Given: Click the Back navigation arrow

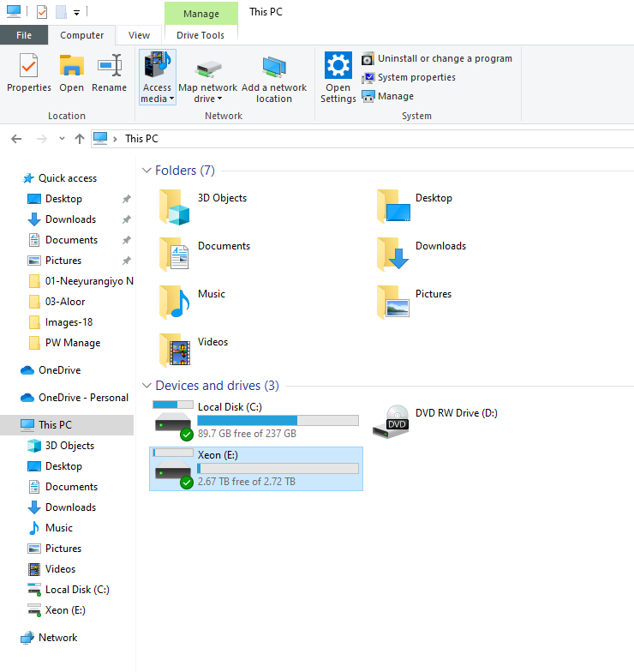Looking at the screenshot, I should pyautogui.click(x=16, y=139).
